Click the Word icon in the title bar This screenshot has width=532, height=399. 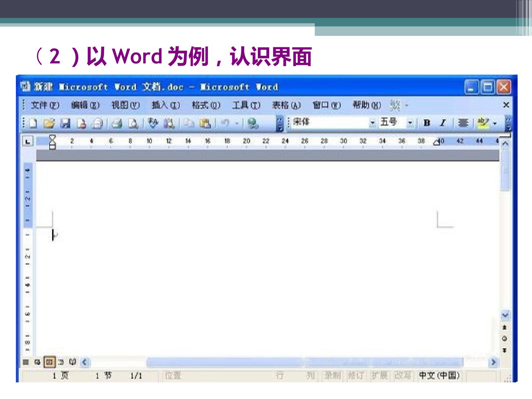coord(25,87)
